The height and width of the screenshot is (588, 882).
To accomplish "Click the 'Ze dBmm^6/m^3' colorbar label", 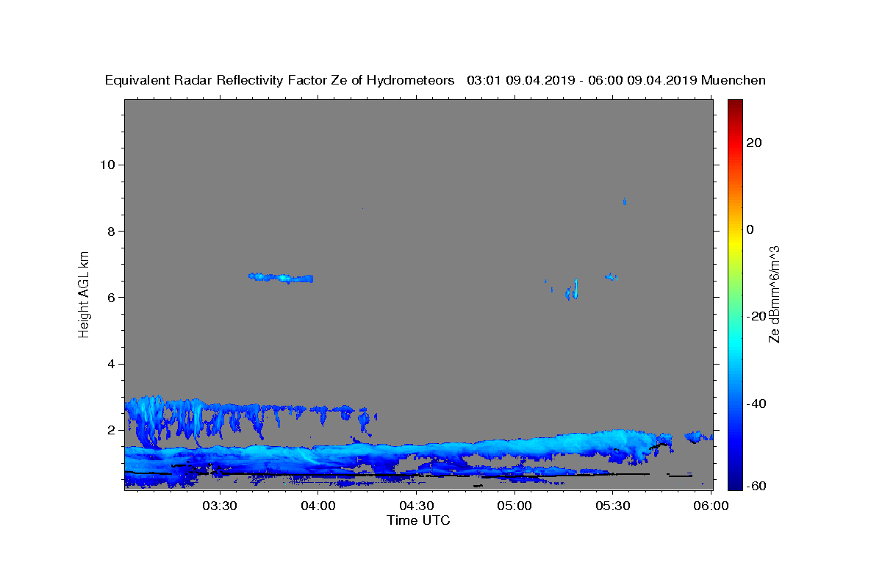I will click(774, 294).
